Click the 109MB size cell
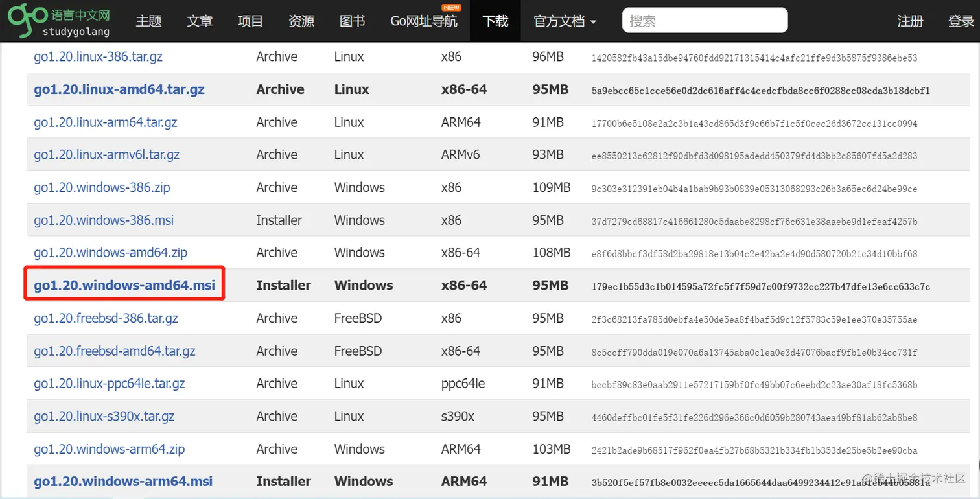 [552, 188]
